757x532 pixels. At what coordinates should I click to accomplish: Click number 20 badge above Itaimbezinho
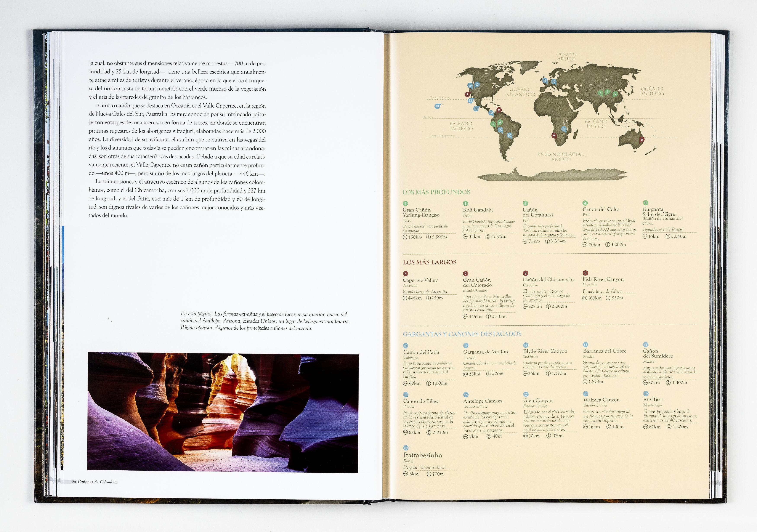(x=406, y=448)
